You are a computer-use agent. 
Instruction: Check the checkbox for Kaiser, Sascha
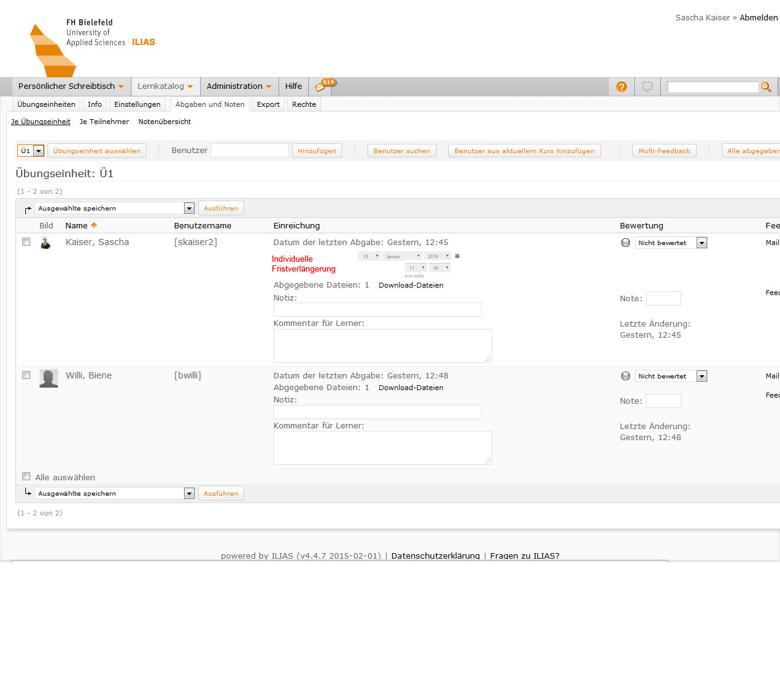click(26, 242)
